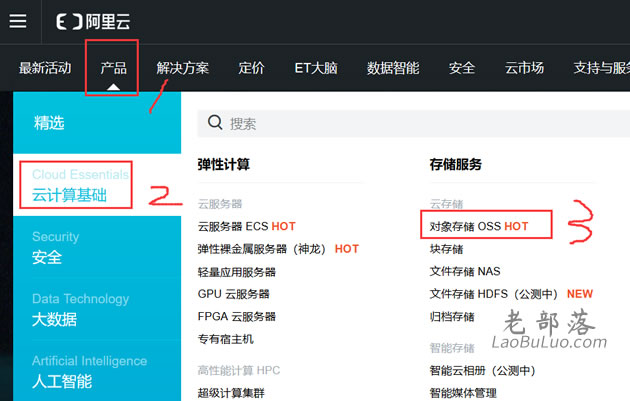630x401 pixels.
Task: Click the 云服务器 subcategory label
Action: click(220, 204)
